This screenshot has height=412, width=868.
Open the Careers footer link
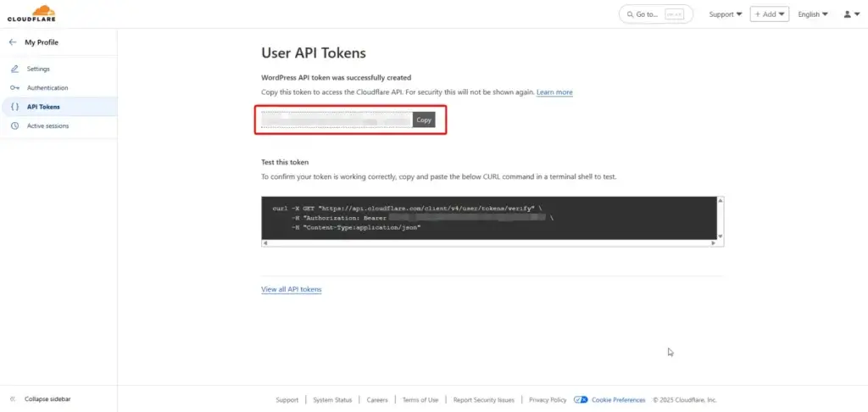(x=377, y=400)
